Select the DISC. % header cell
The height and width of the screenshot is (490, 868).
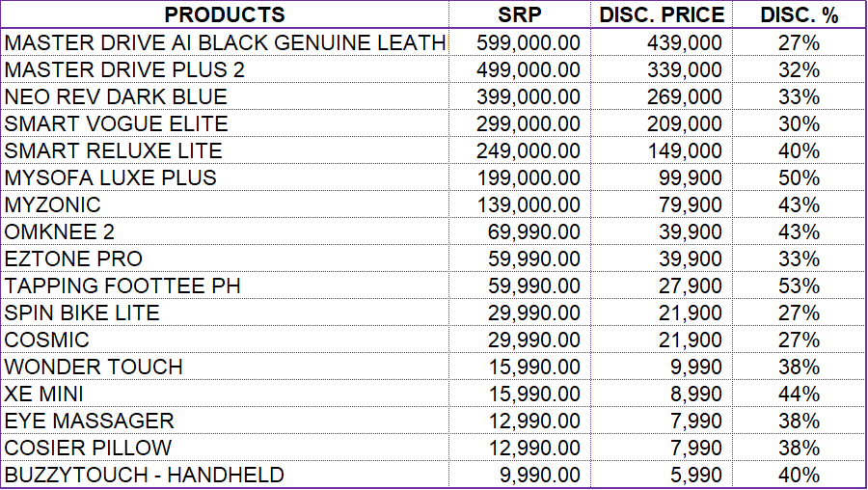[x=799, y=14]
